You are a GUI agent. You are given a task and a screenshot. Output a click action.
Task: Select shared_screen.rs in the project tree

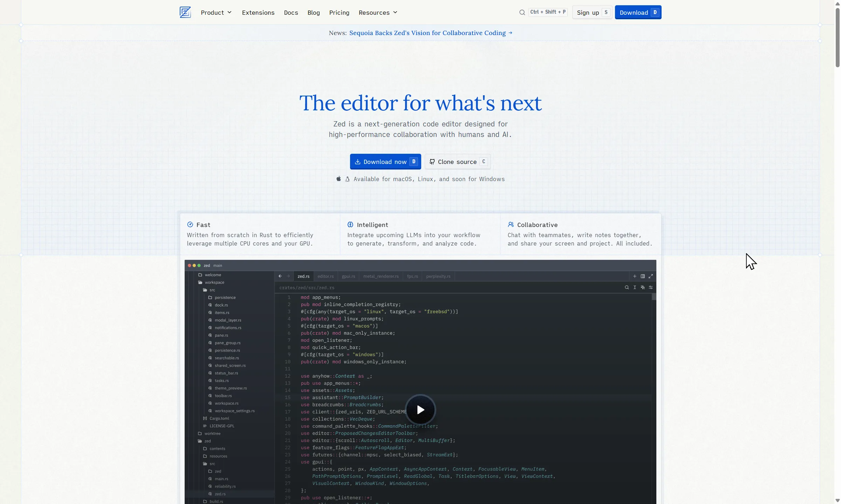click(227, 366)
